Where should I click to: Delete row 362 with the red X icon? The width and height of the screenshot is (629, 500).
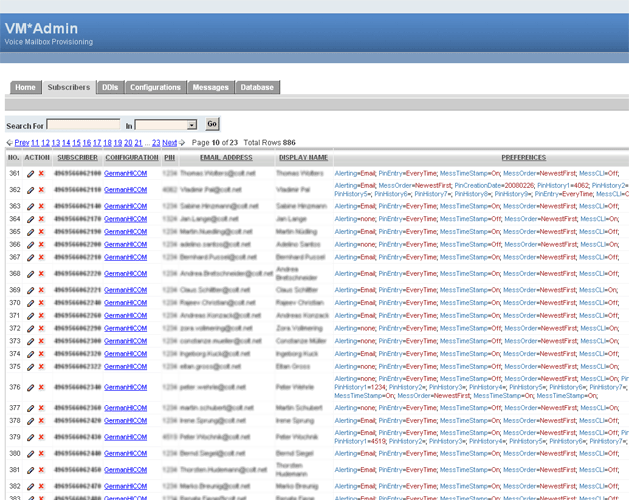pyautogui.click(x=41, y=190)
